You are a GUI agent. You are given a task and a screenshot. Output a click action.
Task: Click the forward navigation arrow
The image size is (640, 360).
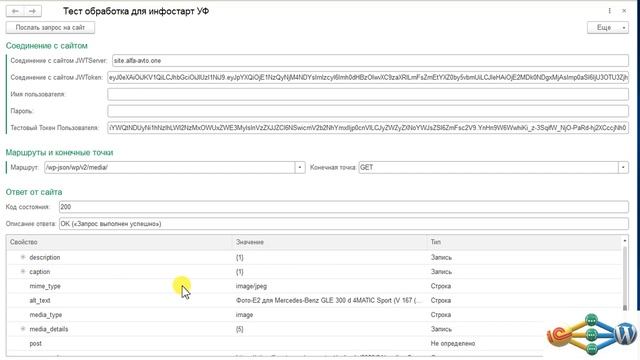(x=33, y=11)
